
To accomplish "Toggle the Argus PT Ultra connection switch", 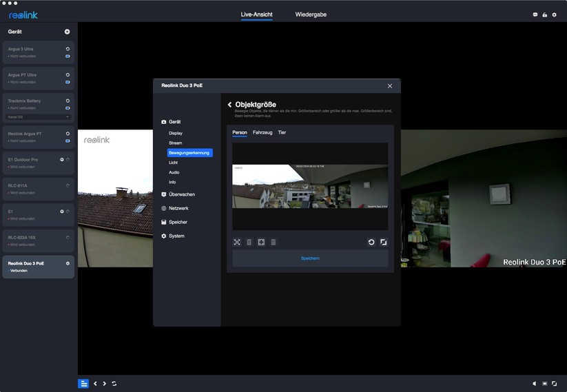I will 68,82.
